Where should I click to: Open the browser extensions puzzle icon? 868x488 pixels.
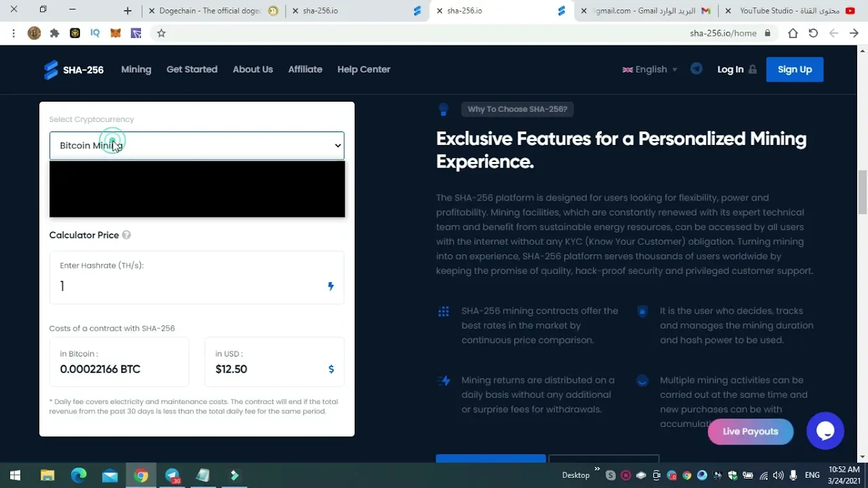coord(54,33)
